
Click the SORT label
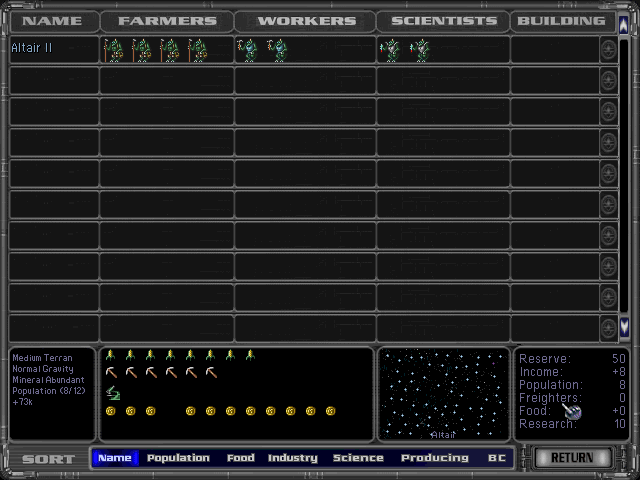pos(49,459)
